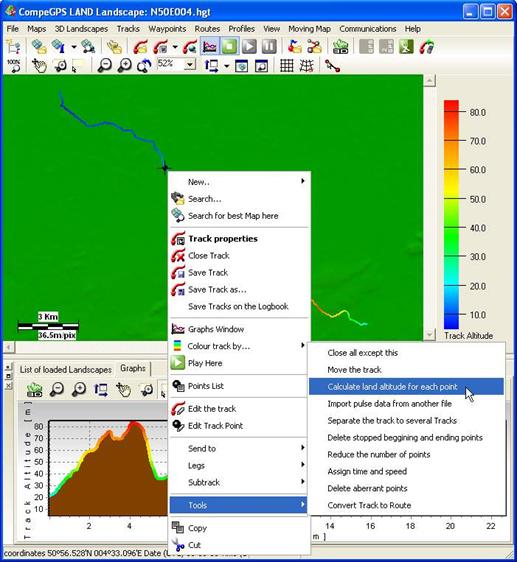This screenshot has width=517, height=562.
Task: Click the open route file icon
Action: click(x=314, y=47)
